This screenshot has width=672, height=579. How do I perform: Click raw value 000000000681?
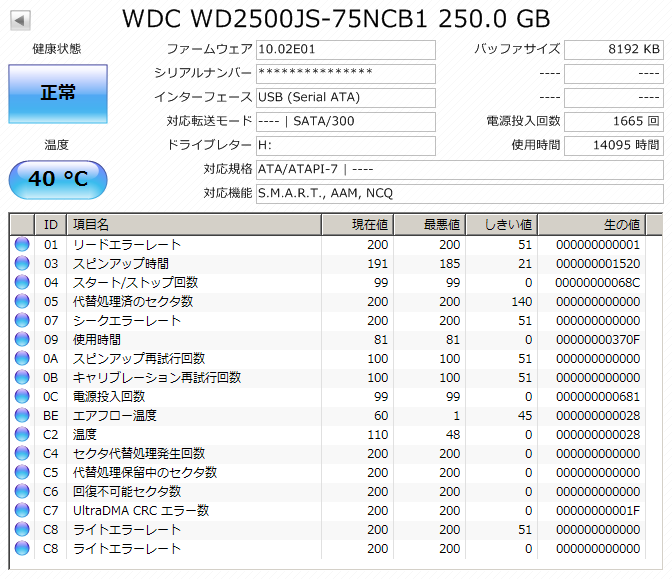[x=598, y=396]
